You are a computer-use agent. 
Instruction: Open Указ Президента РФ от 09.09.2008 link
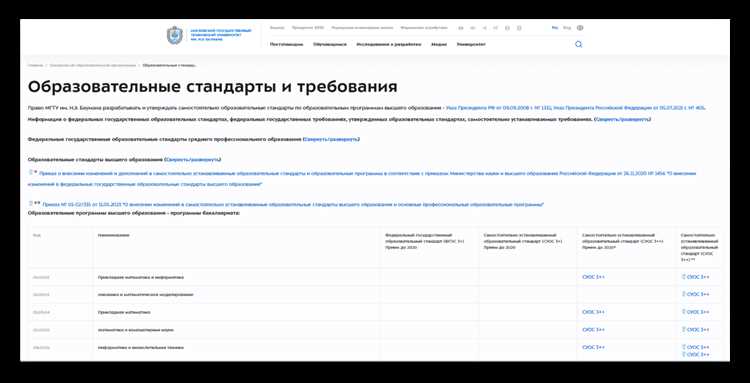click(499, 108)
